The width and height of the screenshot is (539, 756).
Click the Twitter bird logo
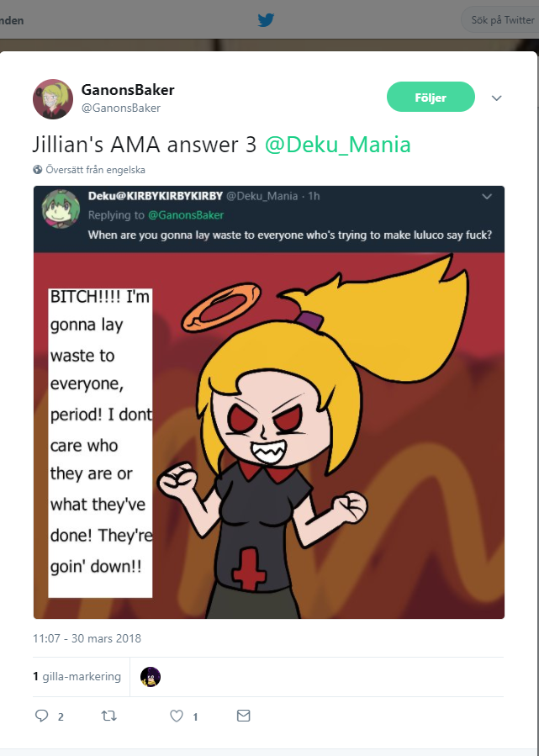(x=266, y=20)
